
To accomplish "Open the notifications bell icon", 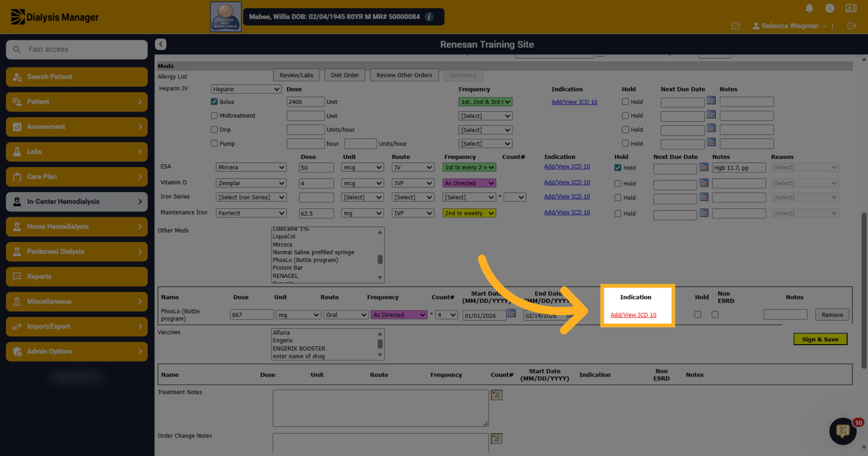I will (809, 8).
